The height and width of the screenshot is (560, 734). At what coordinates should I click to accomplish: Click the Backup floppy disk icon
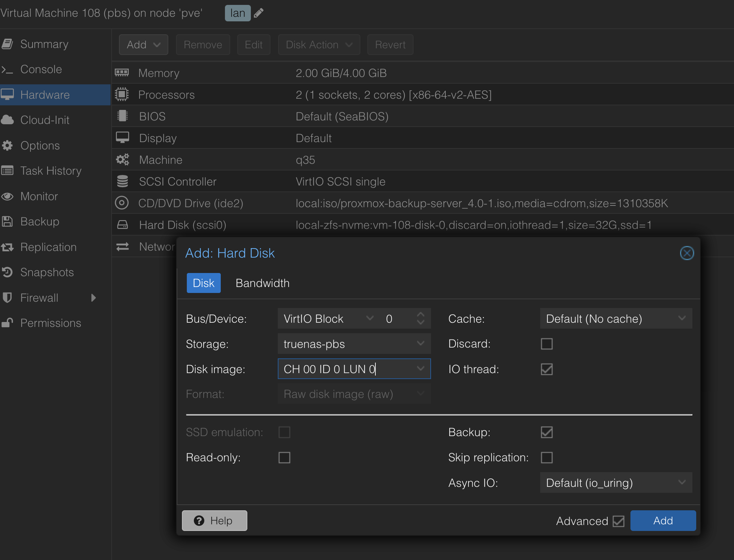(7, 222)
